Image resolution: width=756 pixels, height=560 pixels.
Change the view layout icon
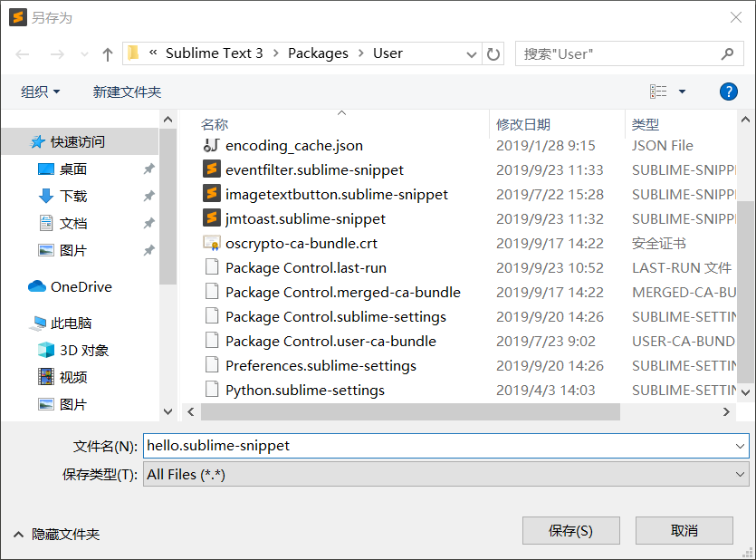click(x=658, y=92)
